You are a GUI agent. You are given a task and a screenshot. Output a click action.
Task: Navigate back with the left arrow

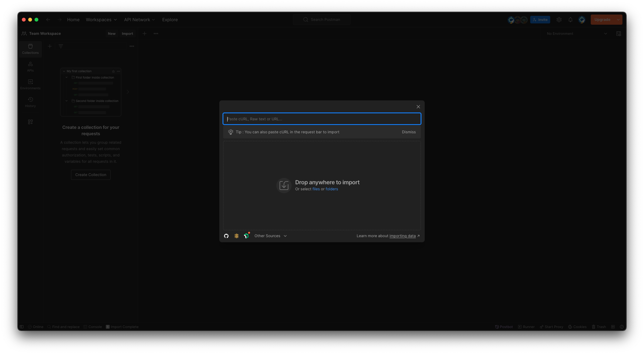pos(48,20)
